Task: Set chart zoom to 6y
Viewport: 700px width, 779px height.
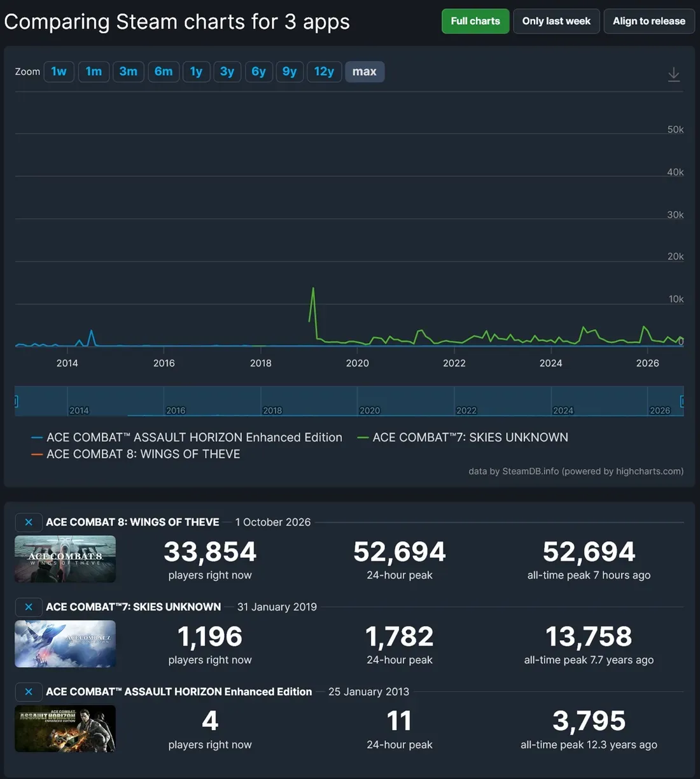Action: click(258, 71)
